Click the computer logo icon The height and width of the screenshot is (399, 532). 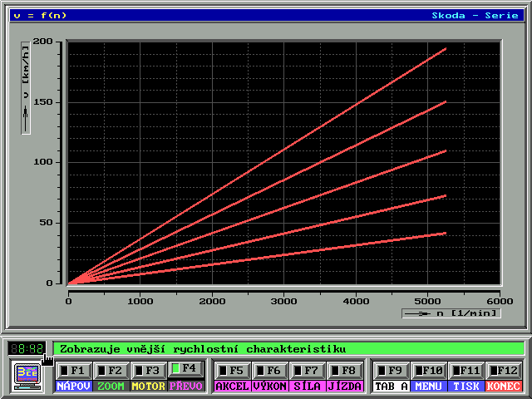tap(27, 376)
